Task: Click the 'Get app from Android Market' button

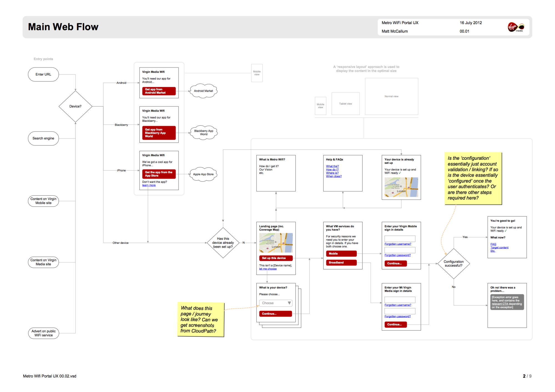Action: [159, 91]
